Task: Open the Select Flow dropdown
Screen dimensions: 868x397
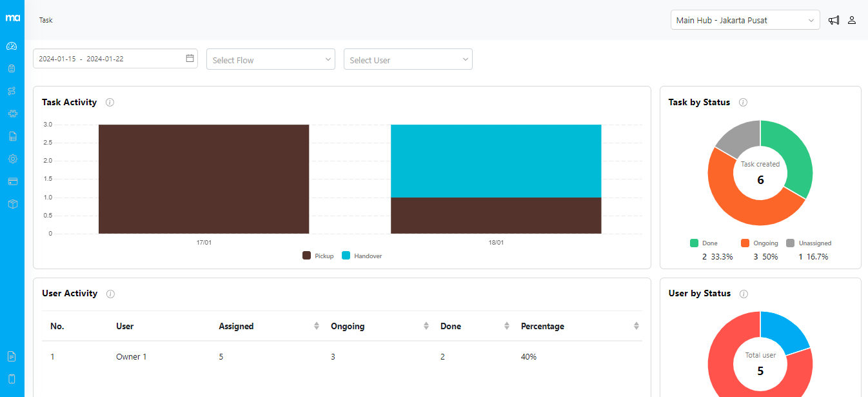Action: 270,59
